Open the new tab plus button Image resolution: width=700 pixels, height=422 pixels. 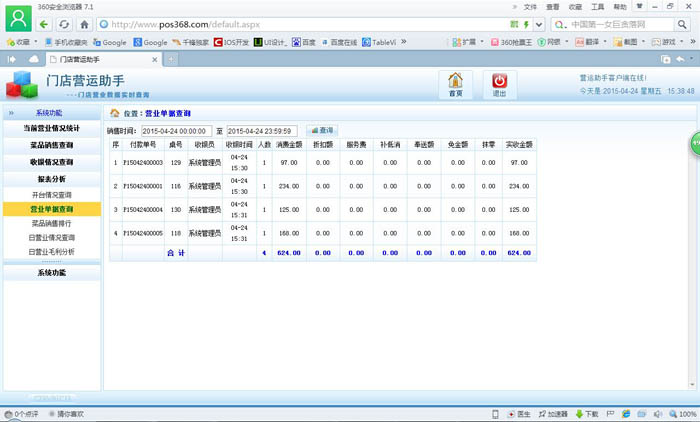coord(171,59)
